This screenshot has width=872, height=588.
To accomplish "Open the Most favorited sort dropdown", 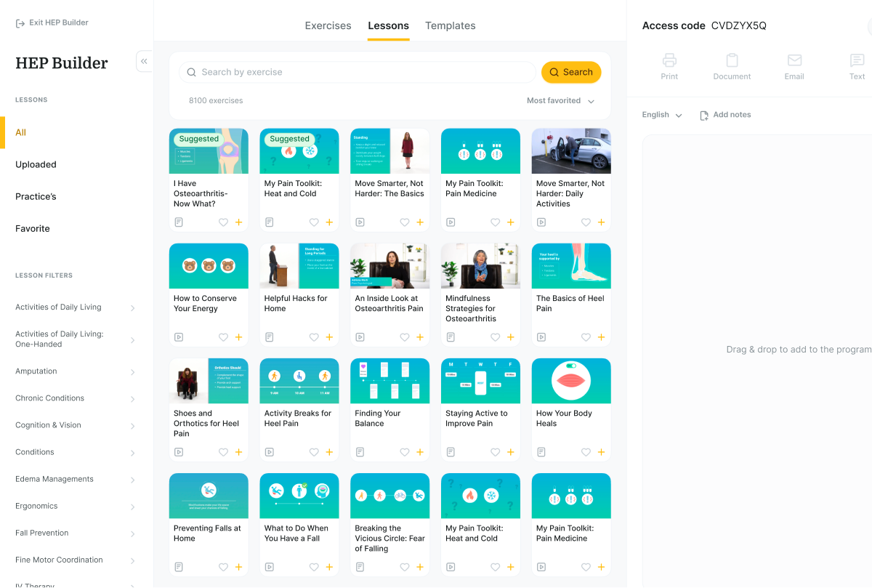I will [x=560, y=100].
